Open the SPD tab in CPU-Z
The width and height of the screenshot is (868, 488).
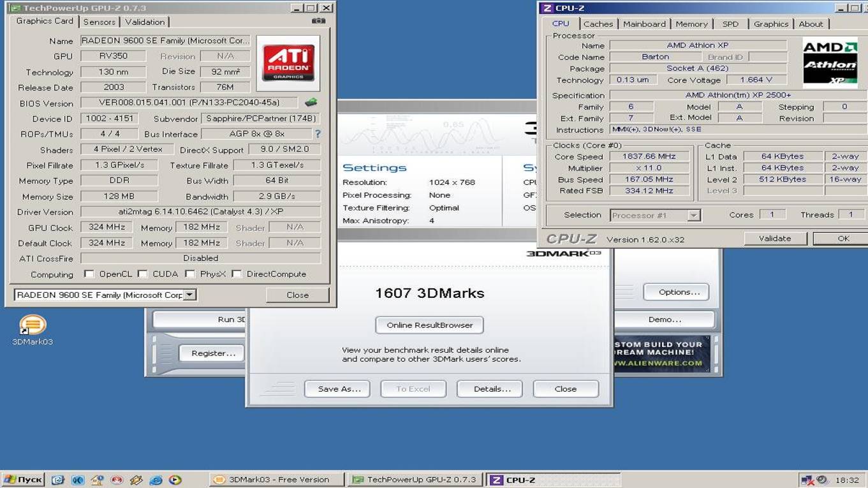click(730, 24)
